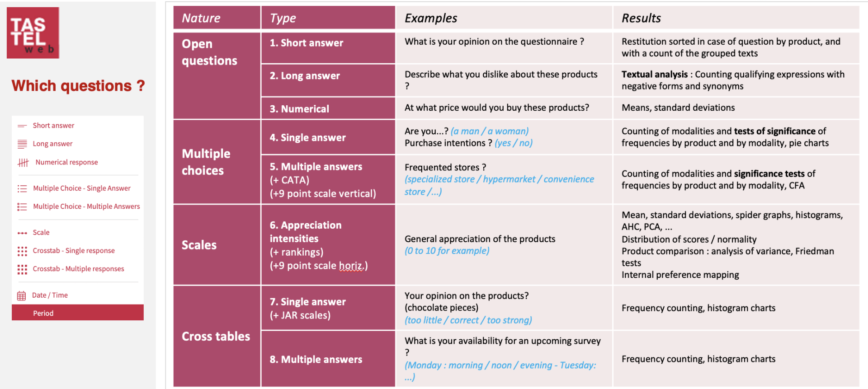Click the Long answer lines icon
The width and height of the screenshot is (868, 389).
coord(22,144)
